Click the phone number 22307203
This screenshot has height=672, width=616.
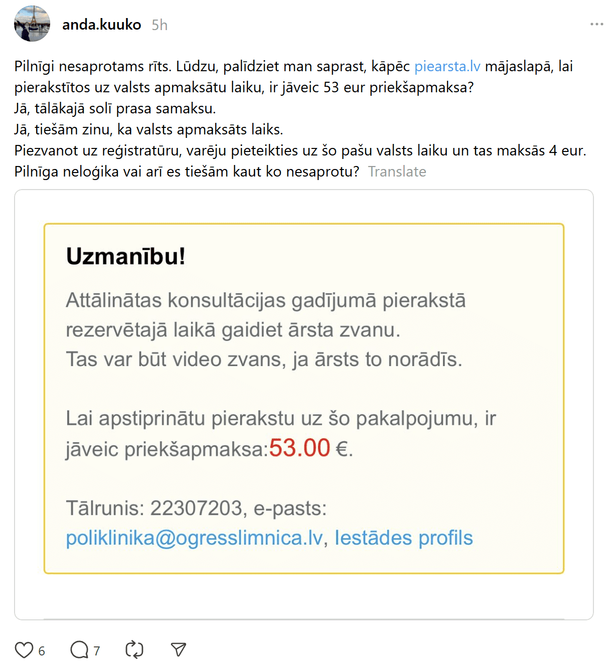tap(196, 509)
